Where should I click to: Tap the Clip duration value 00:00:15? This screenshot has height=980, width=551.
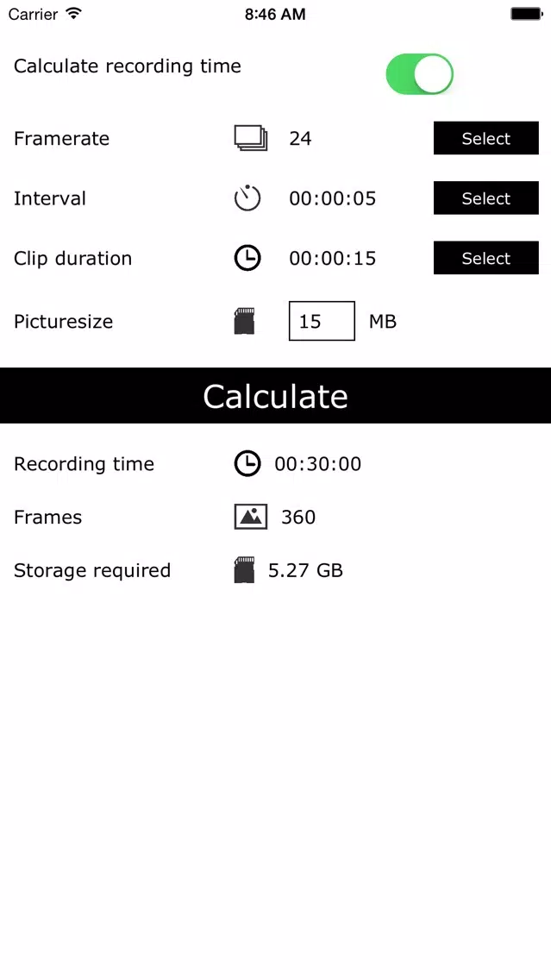click(x=332, y=258)
